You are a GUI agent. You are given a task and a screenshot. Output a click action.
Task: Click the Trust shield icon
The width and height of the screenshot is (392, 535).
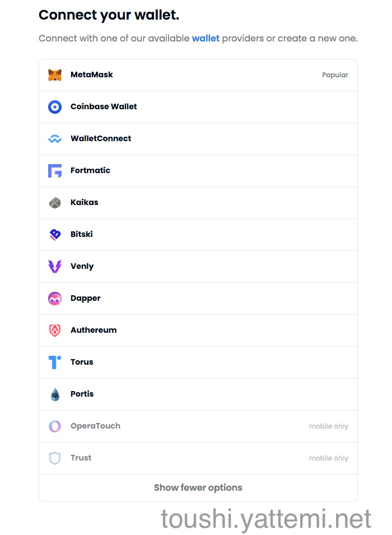[x=55, y=458]
